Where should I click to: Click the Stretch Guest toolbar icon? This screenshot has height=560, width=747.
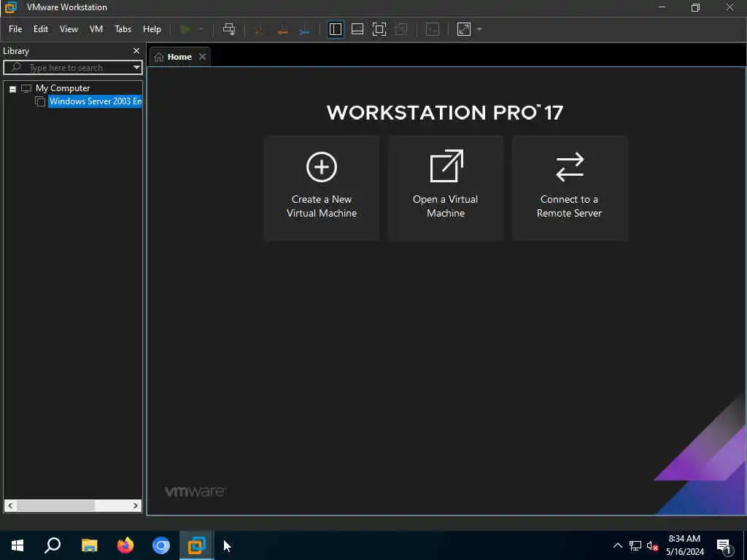click(x=464, y=29)
